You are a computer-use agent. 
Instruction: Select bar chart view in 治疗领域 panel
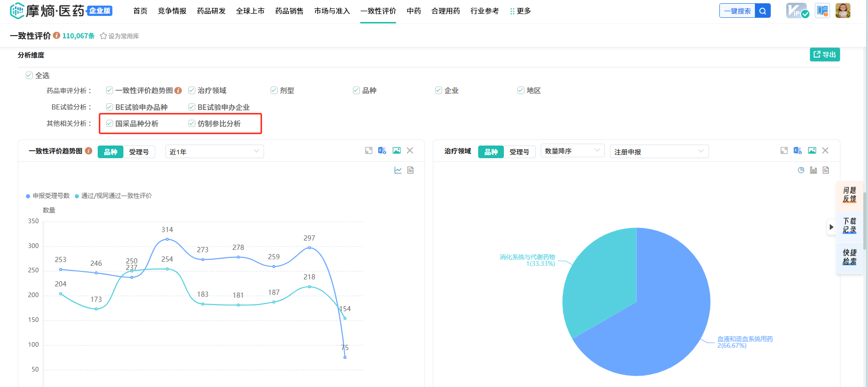pyautogui.click(x=813, y=170)
